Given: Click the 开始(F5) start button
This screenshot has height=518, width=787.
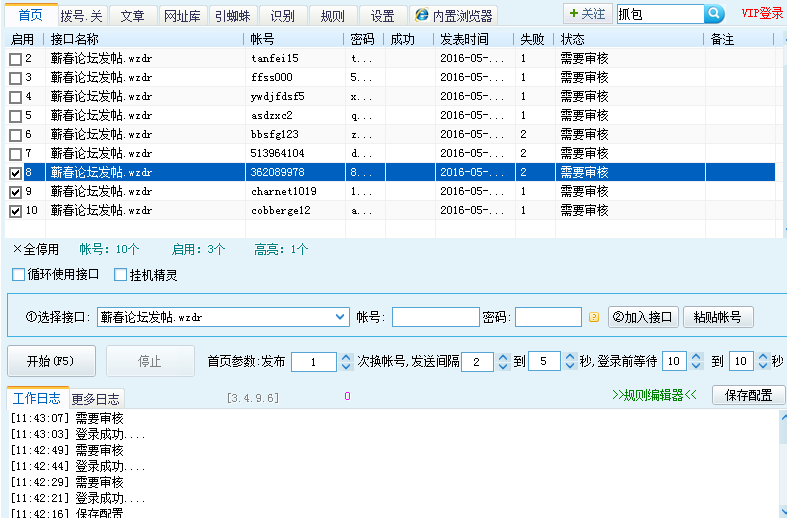Looking at the screenshot, I should [x=51, y=361].
